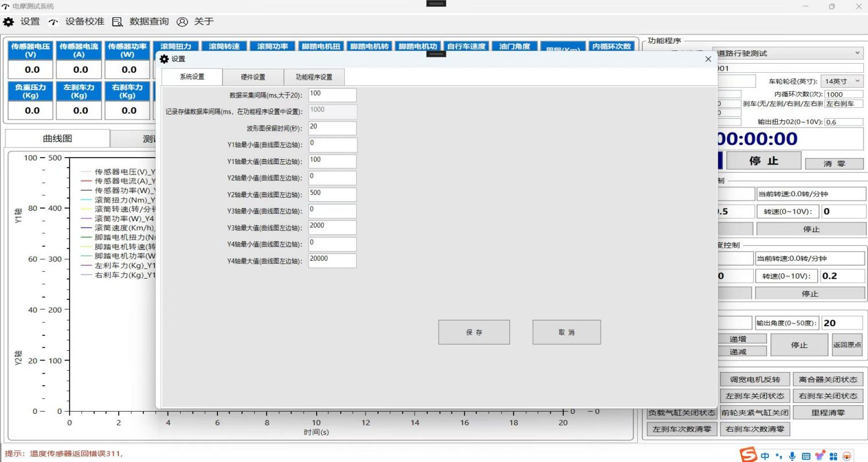Click the 里程清零 button
This screenshot has height=462, width=868.
pos(828,413)
